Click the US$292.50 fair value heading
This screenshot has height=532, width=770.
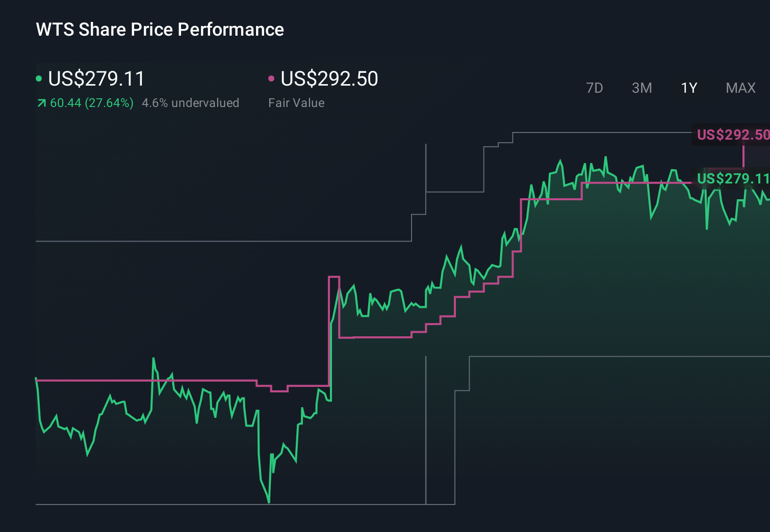(x=329, y=79)
